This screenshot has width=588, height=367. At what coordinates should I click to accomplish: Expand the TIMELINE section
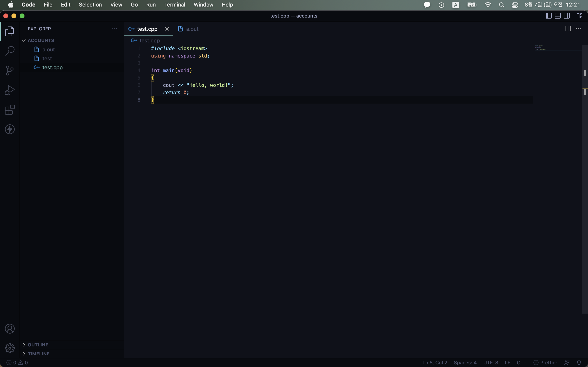pyautogui.click(x=38, y=354)
